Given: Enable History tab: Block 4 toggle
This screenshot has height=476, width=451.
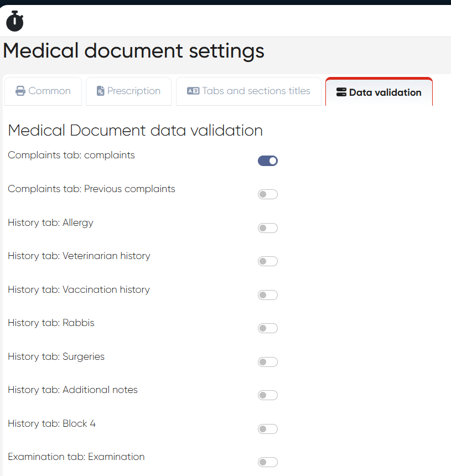Looking at the screenshot, I should [x=268, y=429].
